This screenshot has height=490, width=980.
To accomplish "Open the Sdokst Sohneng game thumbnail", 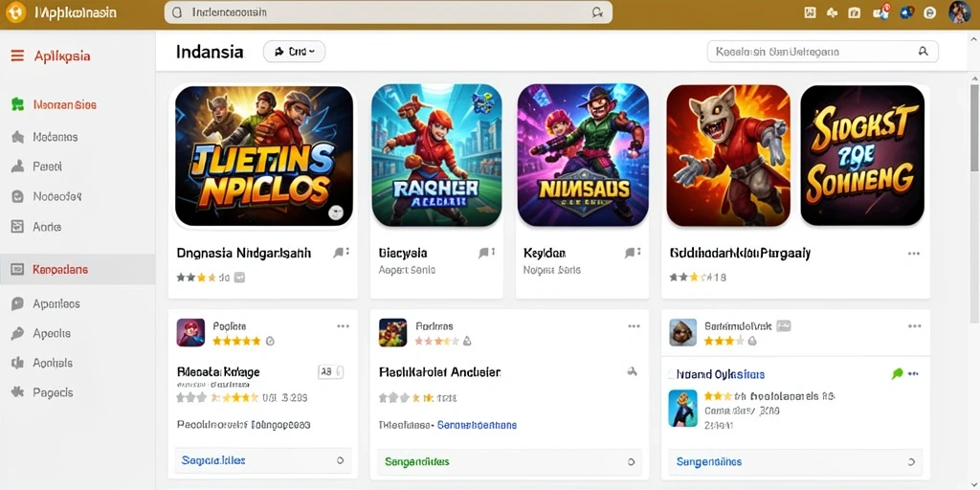I will (862, 156).
